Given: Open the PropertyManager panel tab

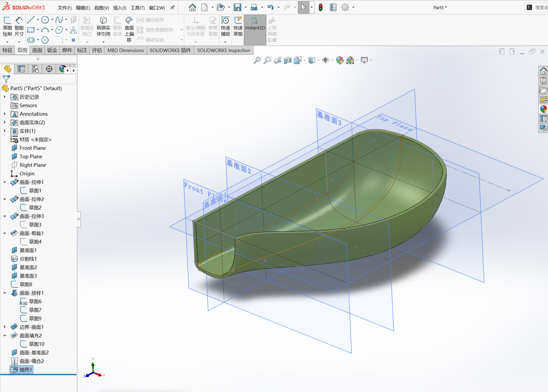Looking at the screenshot, I should (x=21, y=69).
